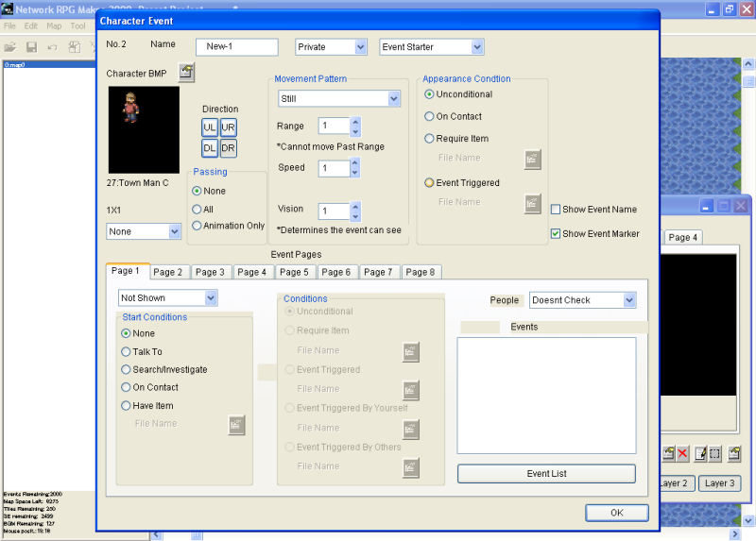Click the red X delete icon
Viewport: 756px width, 541px height.
(x=682, y=455)
